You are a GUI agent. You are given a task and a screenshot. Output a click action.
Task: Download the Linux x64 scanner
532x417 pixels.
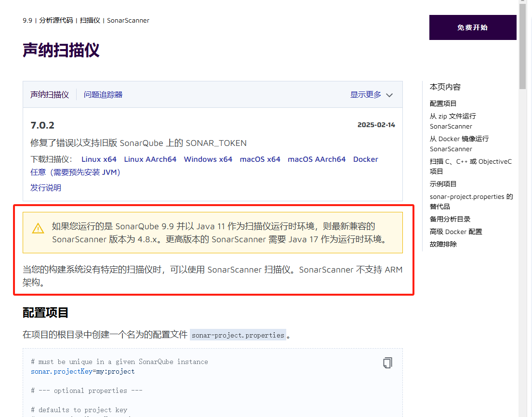(99, 159)
